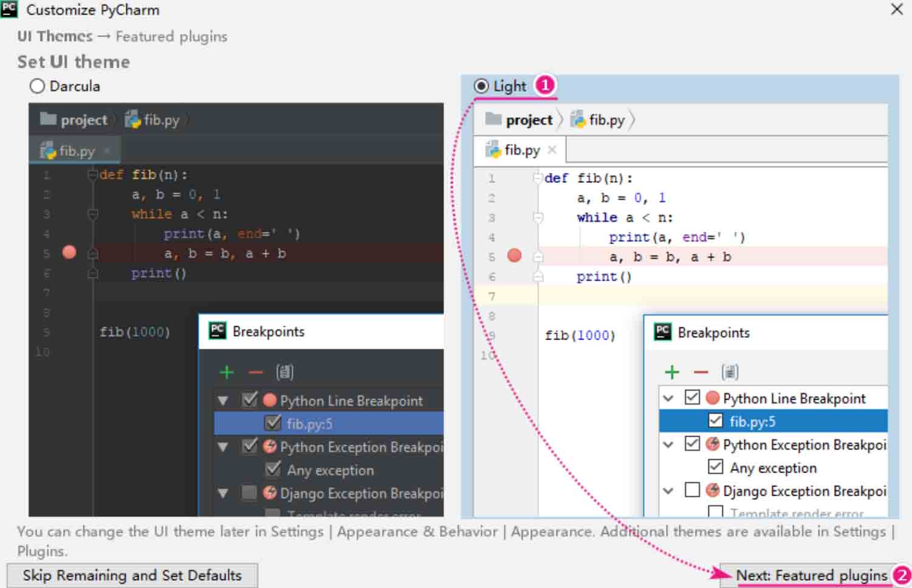Toggle Django Exception Breakpoint checkbox in Light preview
This screenshot has height=588, width=912.
[x=692, y=490]
